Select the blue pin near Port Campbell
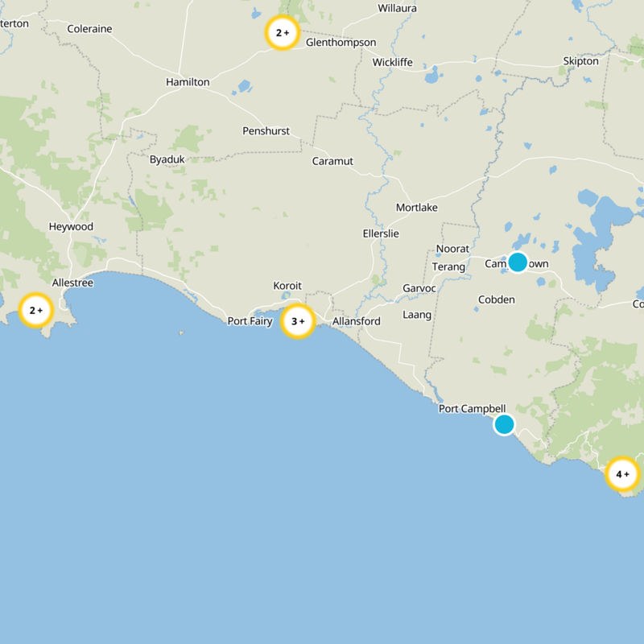This screenshot has height=644, width=644. [x=506, y=423]
